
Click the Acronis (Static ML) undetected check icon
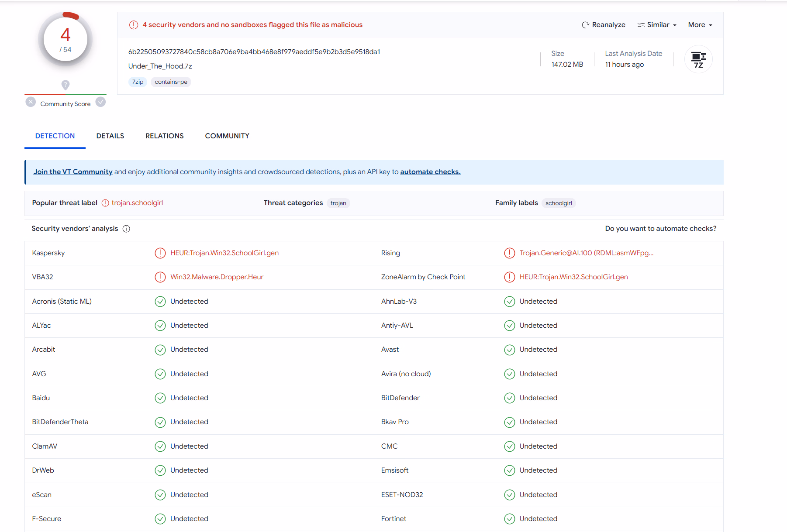coord(160,302)
